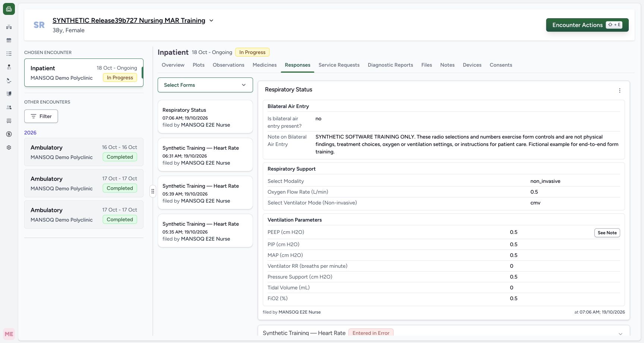Click the Filter button under Other Encounters
Image resolution: width=644 pixels, height=343 pixels.
click(41, 116)
